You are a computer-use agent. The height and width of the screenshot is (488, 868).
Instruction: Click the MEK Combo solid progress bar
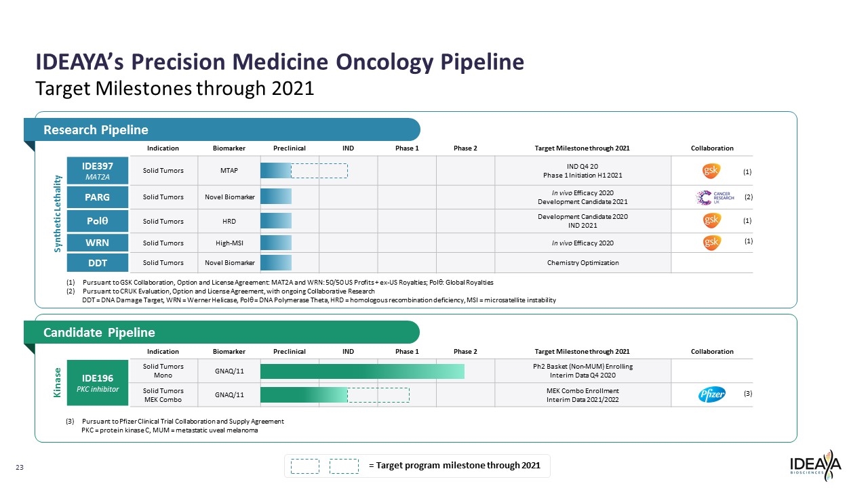[304, 394]
